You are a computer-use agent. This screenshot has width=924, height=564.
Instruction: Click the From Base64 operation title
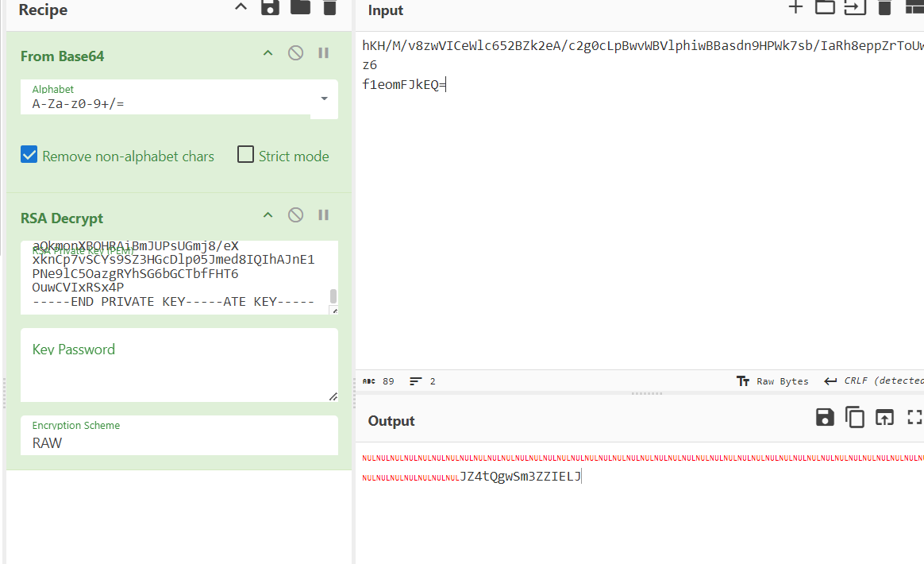coord(63,56)
